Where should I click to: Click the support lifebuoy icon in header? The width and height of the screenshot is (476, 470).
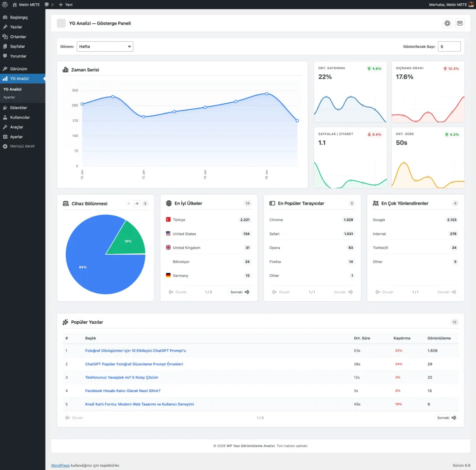pos(447,23)
